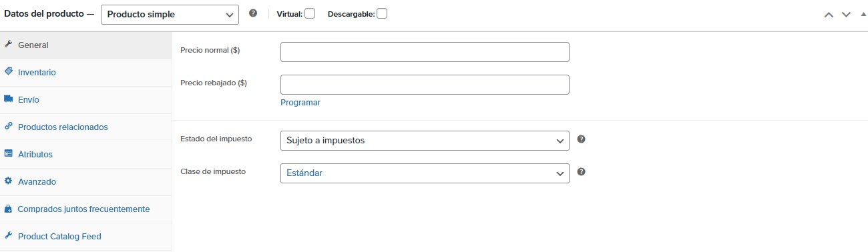The height and width of the screenshot is (252, 868).
Task: Click the Precio normal input field
Action: pos(425,52)
